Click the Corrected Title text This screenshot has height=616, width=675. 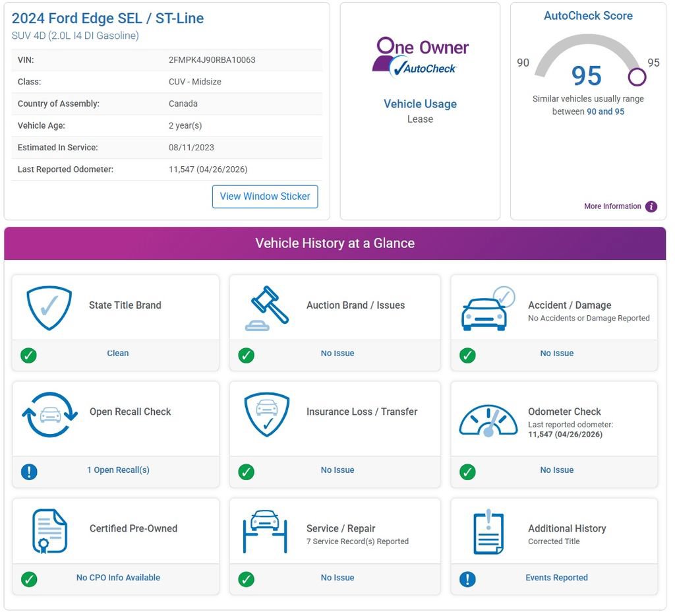click(554, 541)
